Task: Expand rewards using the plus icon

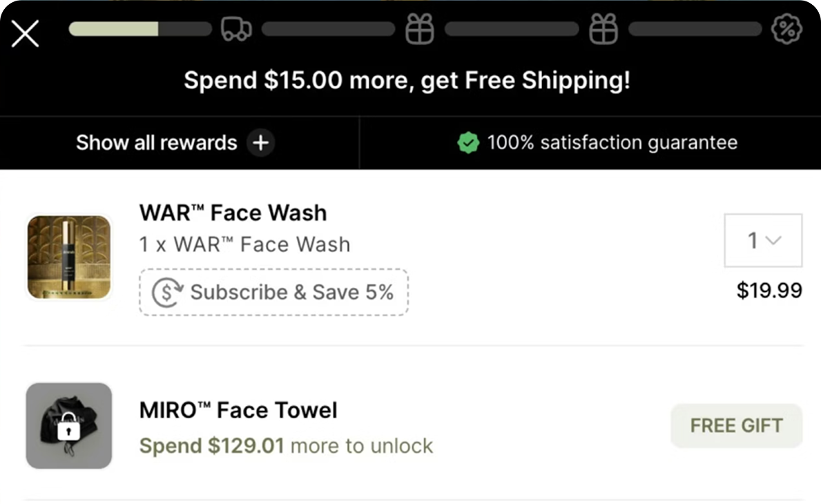Action: pyautogui.click(x=260, y=143)
